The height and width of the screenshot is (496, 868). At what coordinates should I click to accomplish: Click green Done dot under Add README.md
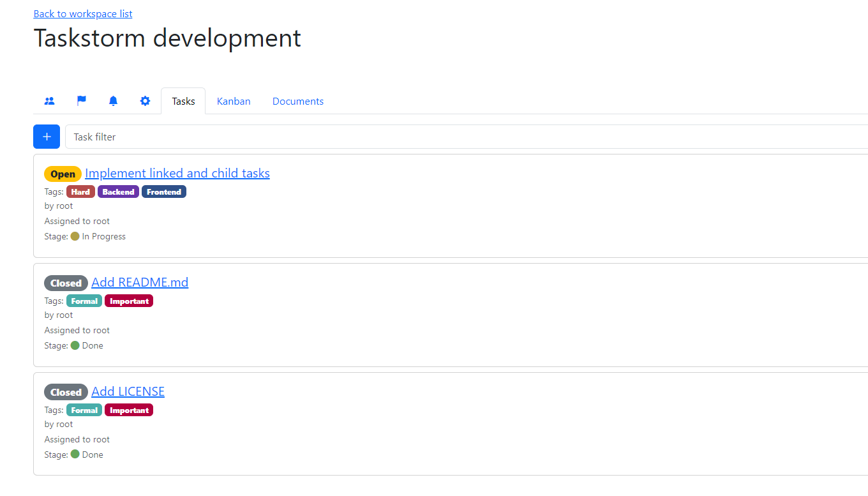(75, 345)
